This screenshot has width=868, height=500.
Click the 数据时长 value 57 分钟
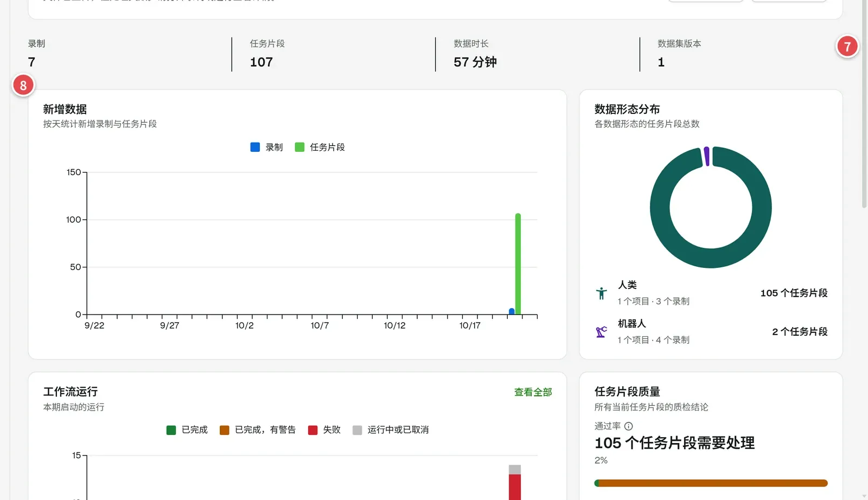pyautogui.click(x=475, y=62)
